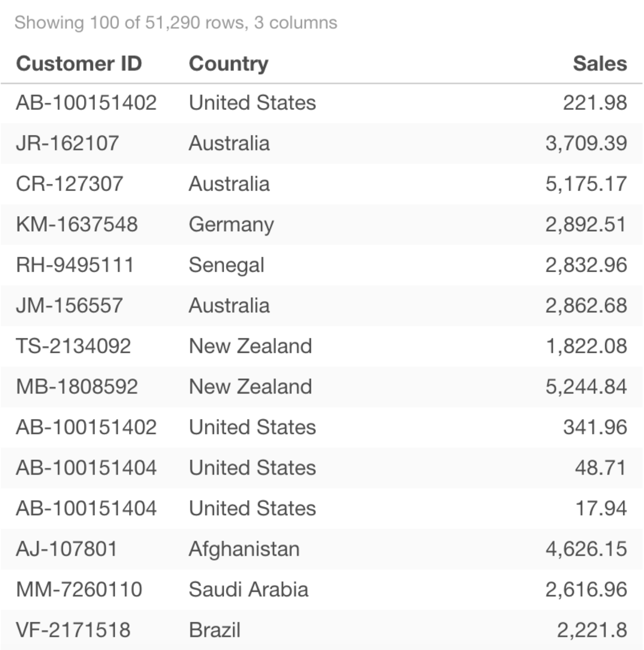This screenshot has height=650, width=644.
Task: Select the Brazil country cell
Action: click(x=215, y=630)
